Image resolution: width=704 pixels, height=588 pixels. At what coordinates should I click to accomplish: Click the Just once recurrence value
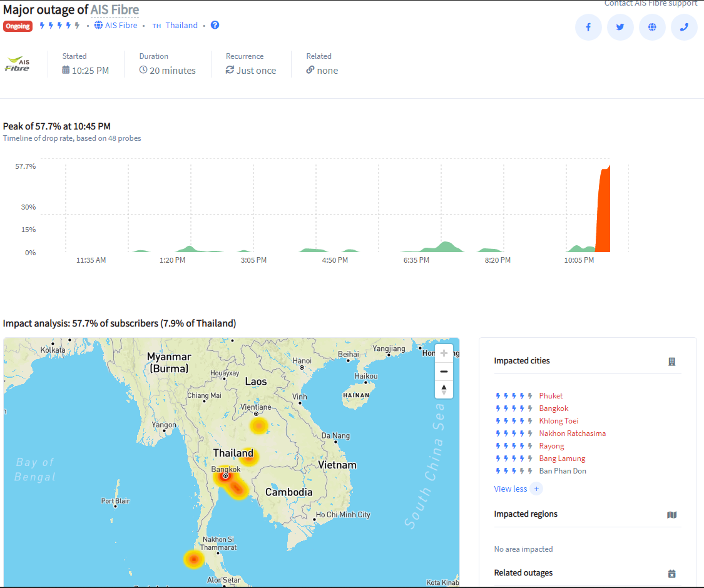coord(257,71)
